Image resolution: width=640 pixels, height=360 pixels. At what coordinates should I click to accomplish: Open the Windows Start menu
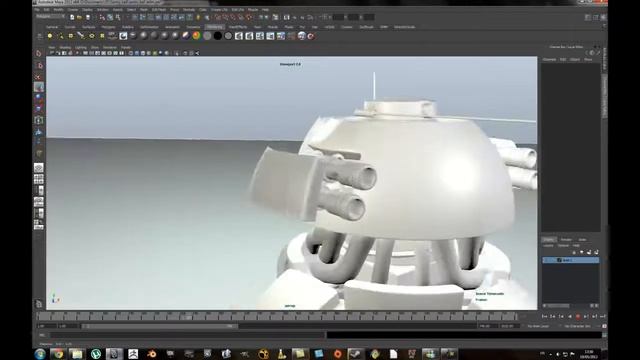point(40,354)
